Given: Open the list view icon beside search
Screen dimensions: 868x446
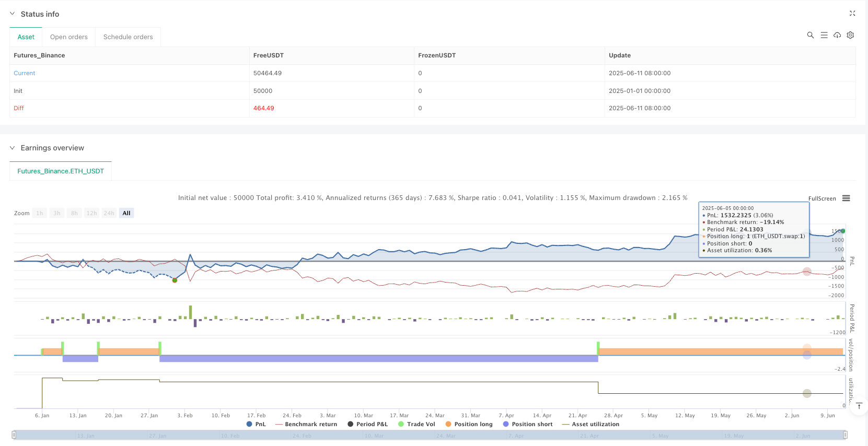Looking at the screenshot, I should point(824,35).
